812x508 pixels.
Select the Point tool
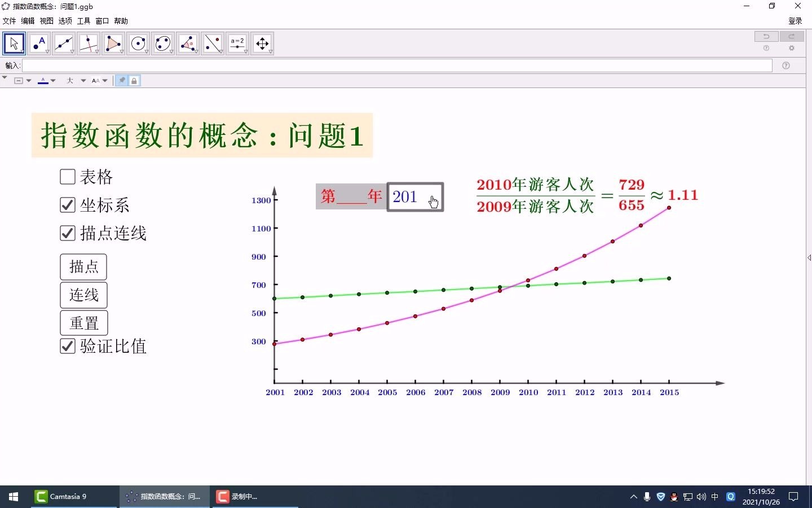[39, 43]
